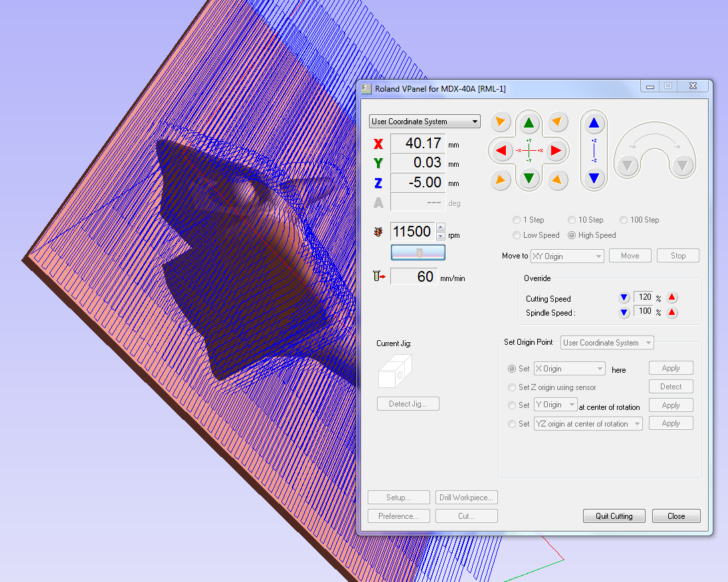Increase Spindle Speed override
728x582 pixels.
(x=672, y=312)
